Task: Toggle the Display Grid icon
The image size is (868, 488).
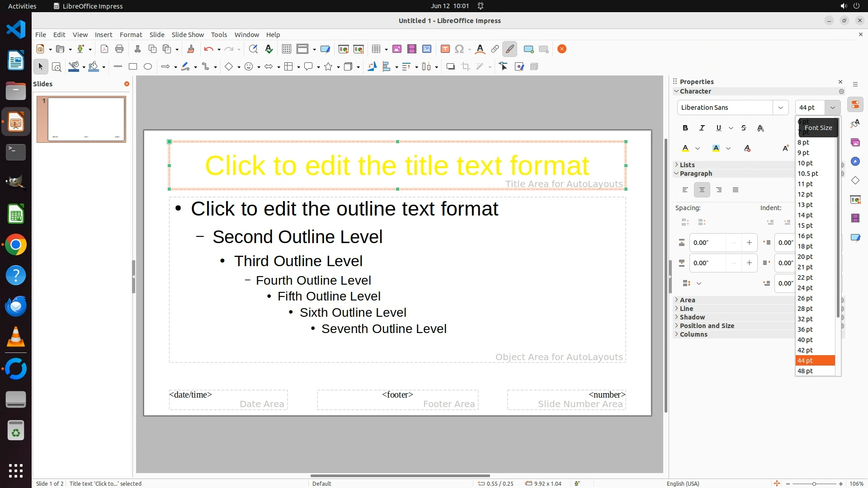Action: [x=286, y=49]
